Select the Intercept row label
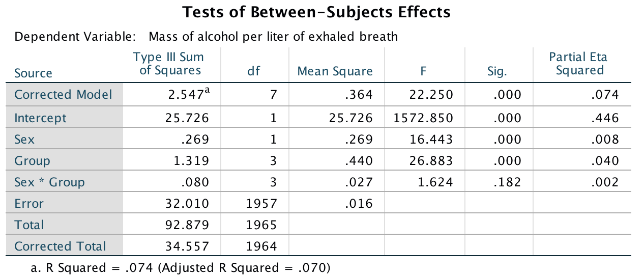This screenshot has height=276, width=644. [40, 118]
